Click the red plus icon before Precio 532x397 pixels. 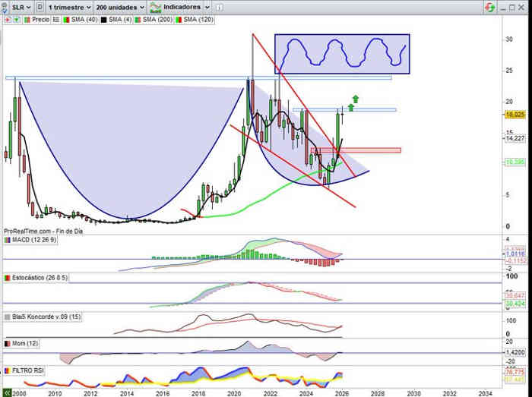click(x=6, y=19)
